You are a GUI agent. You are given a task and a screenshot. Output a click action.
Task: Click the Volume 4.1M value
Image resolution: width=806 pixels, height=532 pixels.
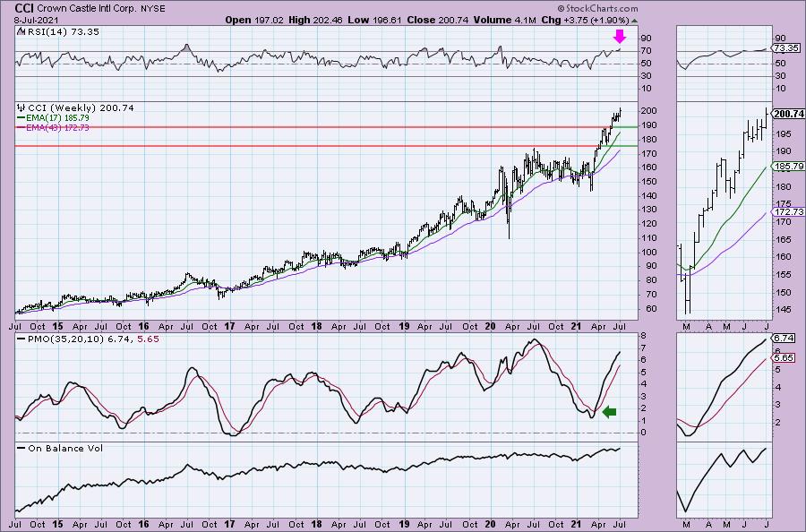505,20
